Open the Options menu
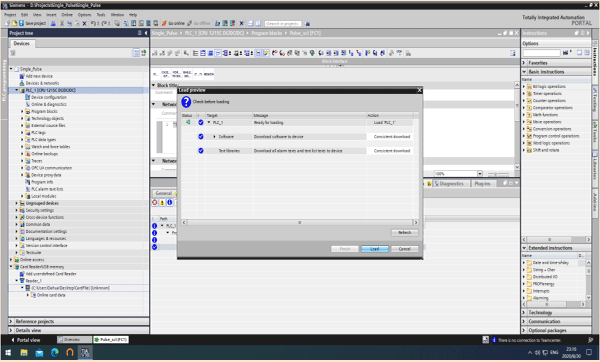This screenshot has height=362, width=600. point(85,15)
